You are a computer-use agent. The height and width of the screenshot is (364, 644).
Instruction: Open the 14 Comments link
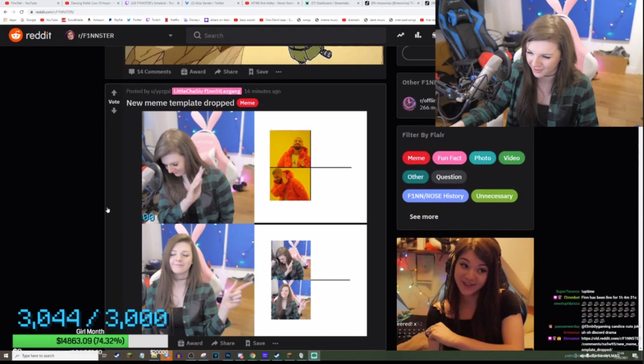click(x=150, y=72)
